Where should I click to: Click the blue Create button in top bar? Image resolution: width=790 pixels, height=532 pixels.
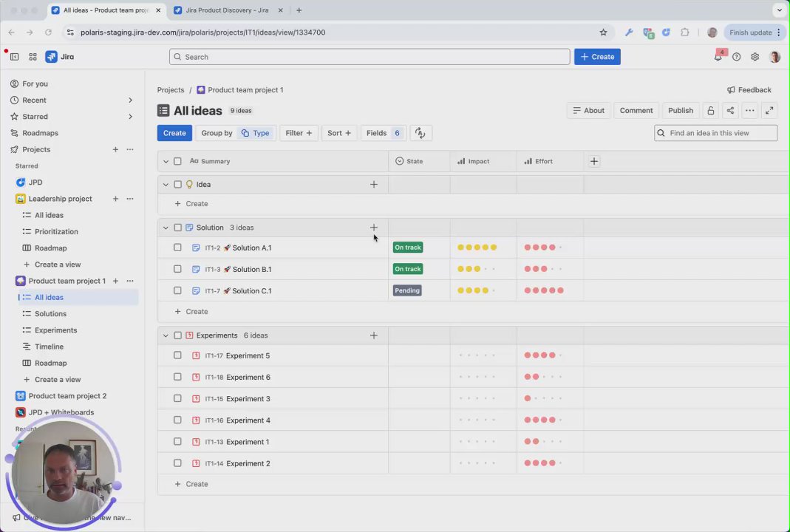(x=597, y=57)
